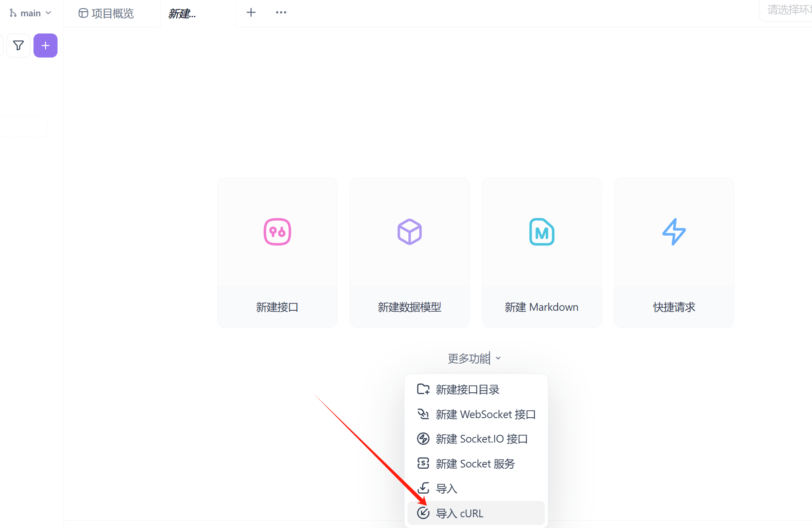The width and height of the screenshot is (812, 528).
Task: Click the 项目概览 tab layout icon
Action: [x=83, y=13]
